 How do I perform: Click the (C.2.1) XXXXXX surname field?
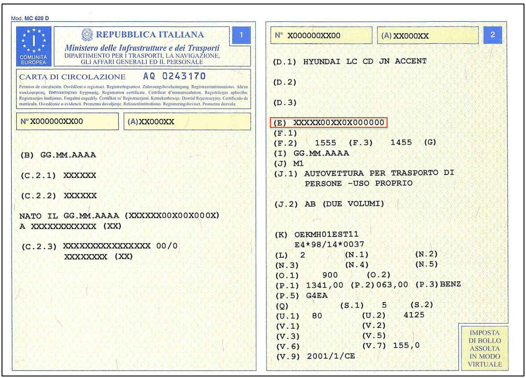pos(59,175)
